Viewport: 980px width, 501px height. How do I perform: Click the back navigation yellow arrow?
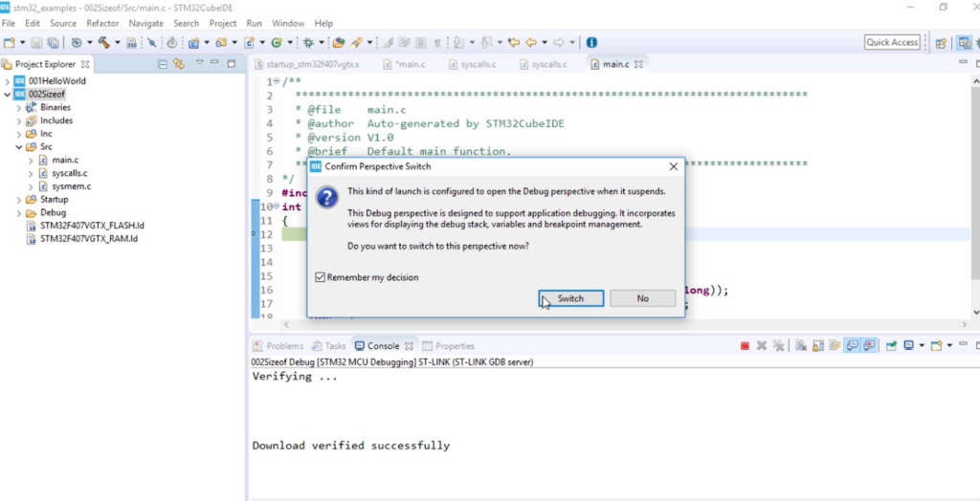531,42
